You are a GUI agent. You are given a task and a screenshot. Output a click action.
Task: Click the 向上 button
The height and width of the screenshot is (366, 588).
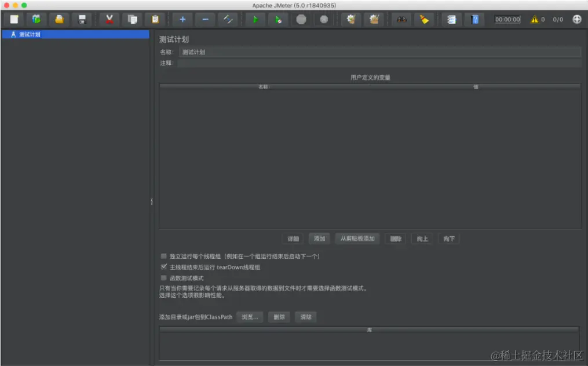click(422, 239)
